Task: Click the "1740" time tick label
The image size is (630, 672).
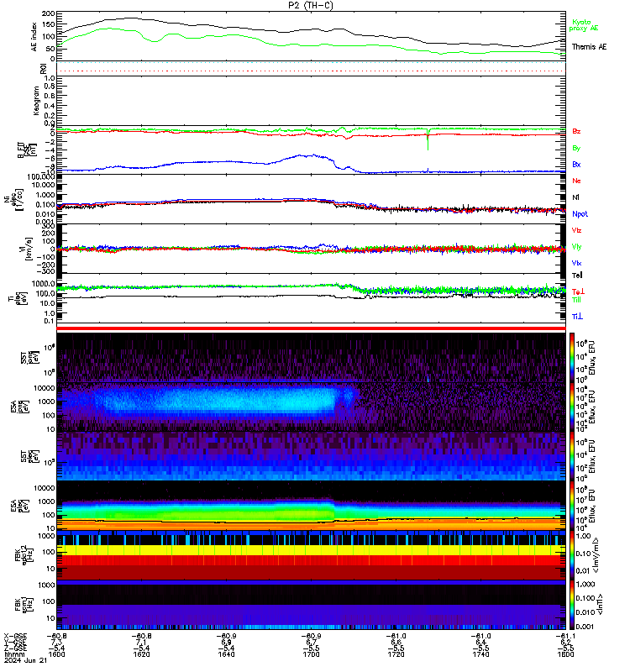Action: (480, 654)
